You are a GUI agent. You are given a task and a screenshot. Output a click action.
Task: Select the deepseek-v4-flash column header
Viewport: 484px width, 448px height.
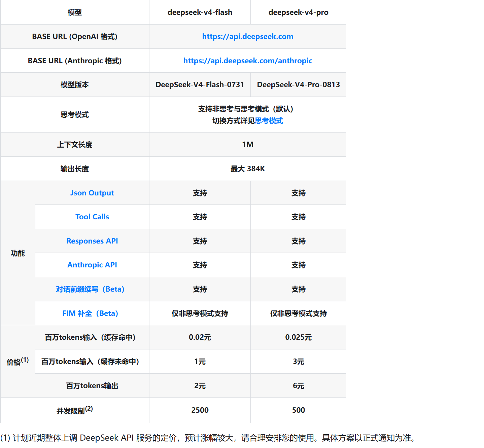click(x=200, y=12)
